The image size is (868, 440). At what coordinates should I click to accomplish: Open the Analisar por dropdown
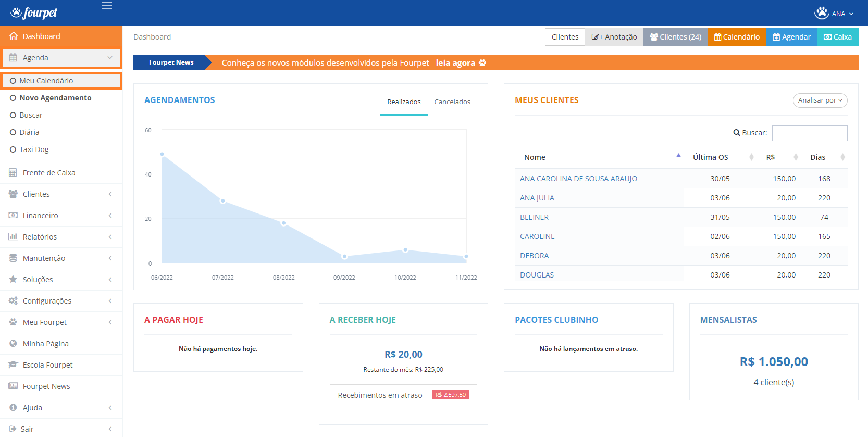point(820,100)
